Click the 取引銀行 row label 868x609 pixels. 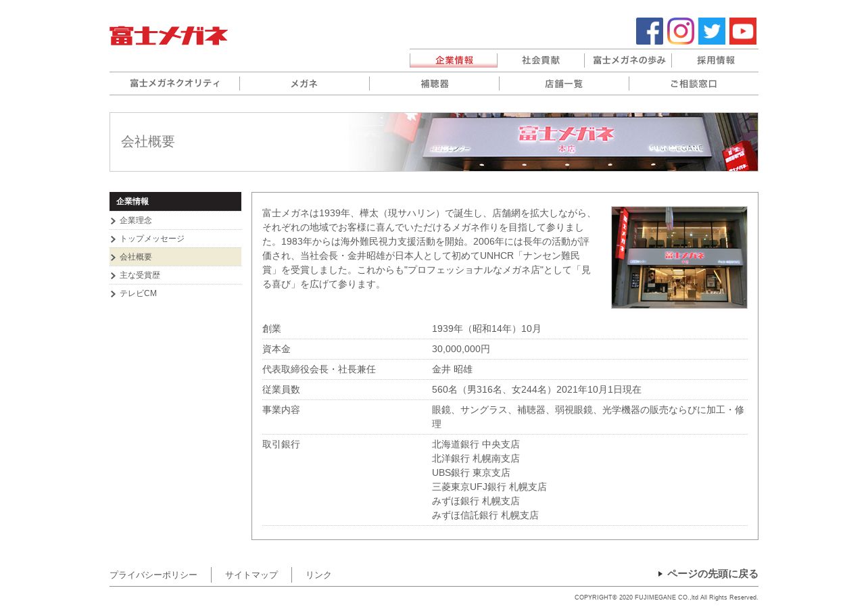281,445
